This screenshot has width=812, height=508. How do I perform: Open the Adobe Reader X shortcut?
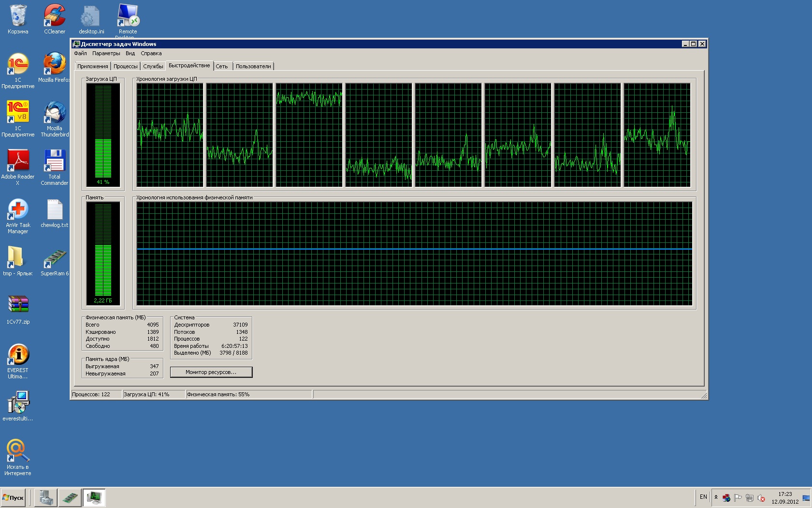[18, 162]
